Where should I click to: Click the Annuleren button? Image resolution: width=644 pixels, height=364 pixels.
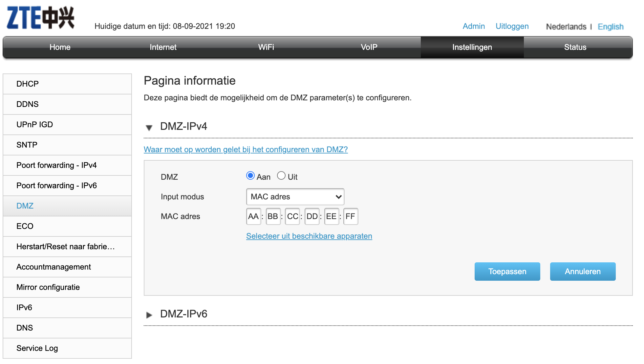click(583, 271)
